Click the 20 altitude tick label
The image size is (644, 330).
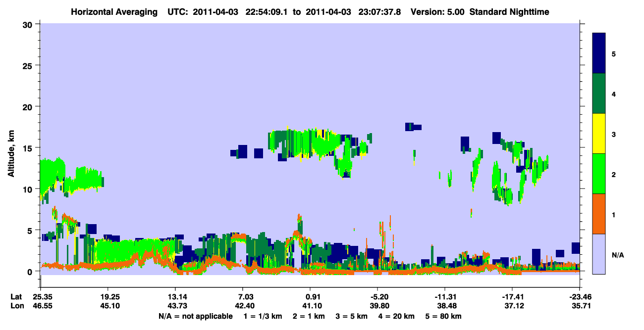pos(29,107)
